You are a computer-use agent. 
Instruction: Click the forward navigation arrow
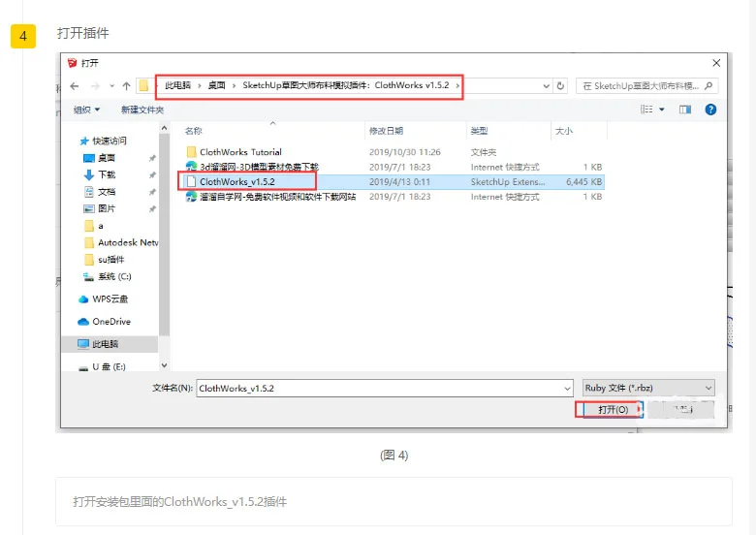pos(95,86)
